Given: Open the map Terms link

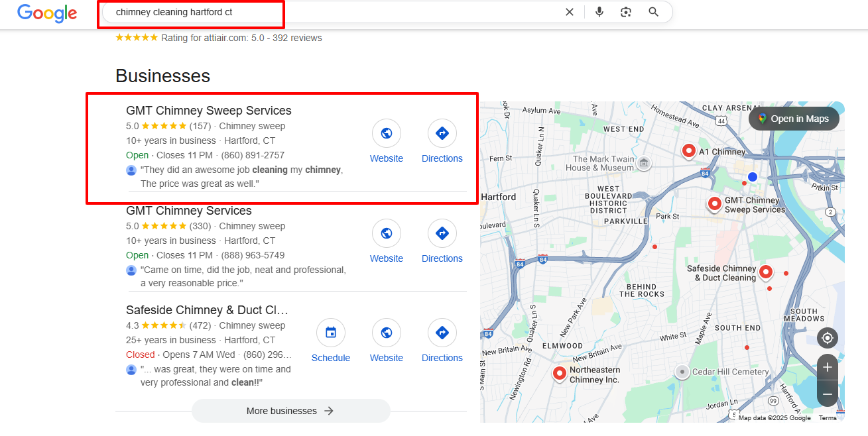Looking at the screenshot, I should (x=828, y=418).
